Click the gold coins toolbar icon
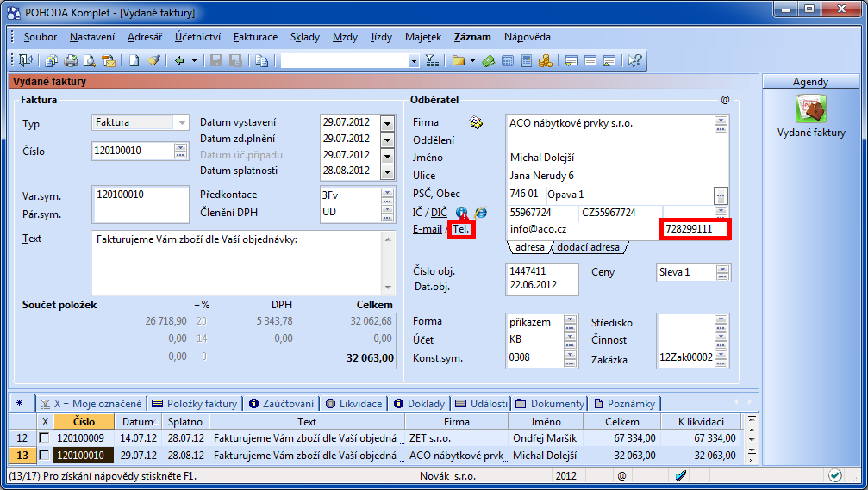The image size is (868, 490). [x=546, y=60]
